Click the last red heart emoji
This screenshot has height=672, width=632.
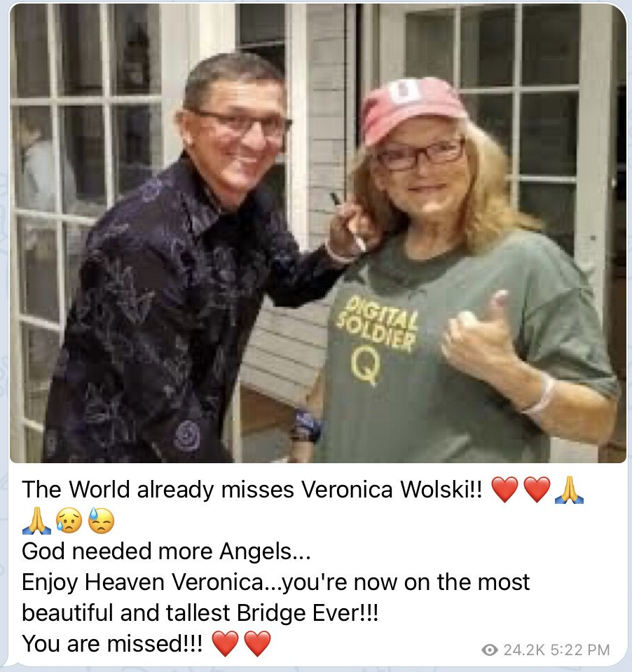tap(258, 644)
